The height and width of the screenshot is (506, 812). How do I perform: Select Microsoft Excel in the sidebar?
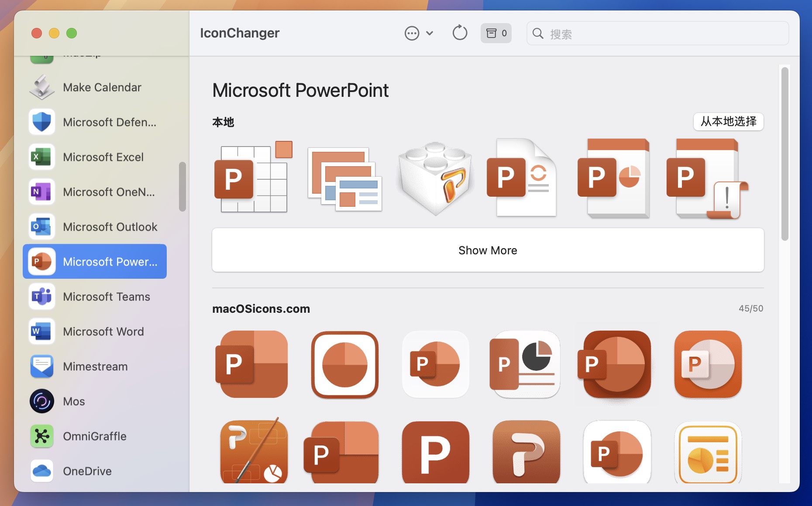tap(103, 157)
